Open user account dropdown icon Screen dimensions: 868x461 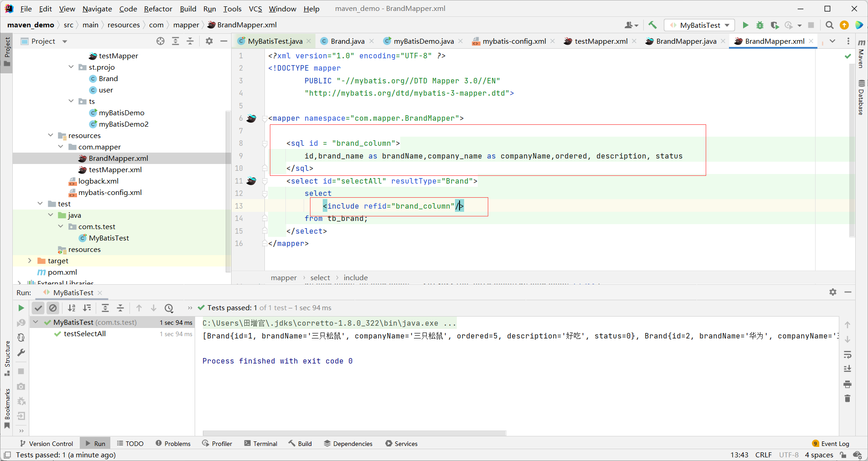click(631, 25)
